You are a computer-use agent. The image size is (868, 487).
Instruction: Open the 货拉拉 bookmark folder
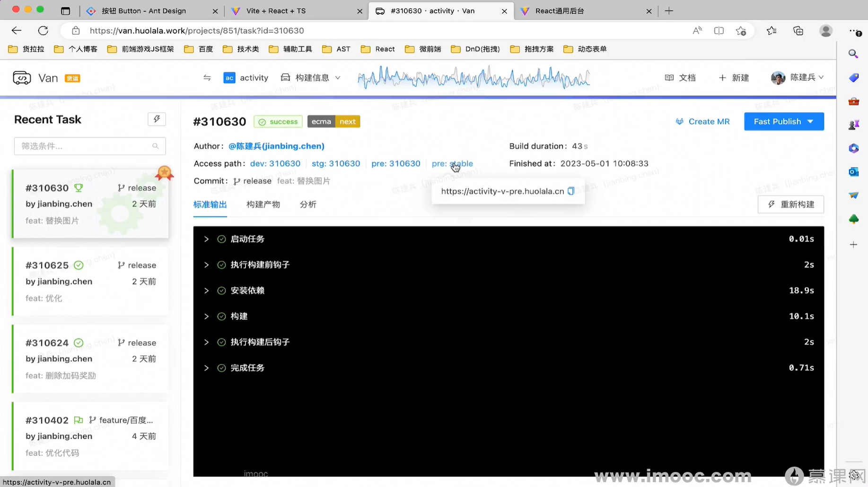(x=26, y=49)
